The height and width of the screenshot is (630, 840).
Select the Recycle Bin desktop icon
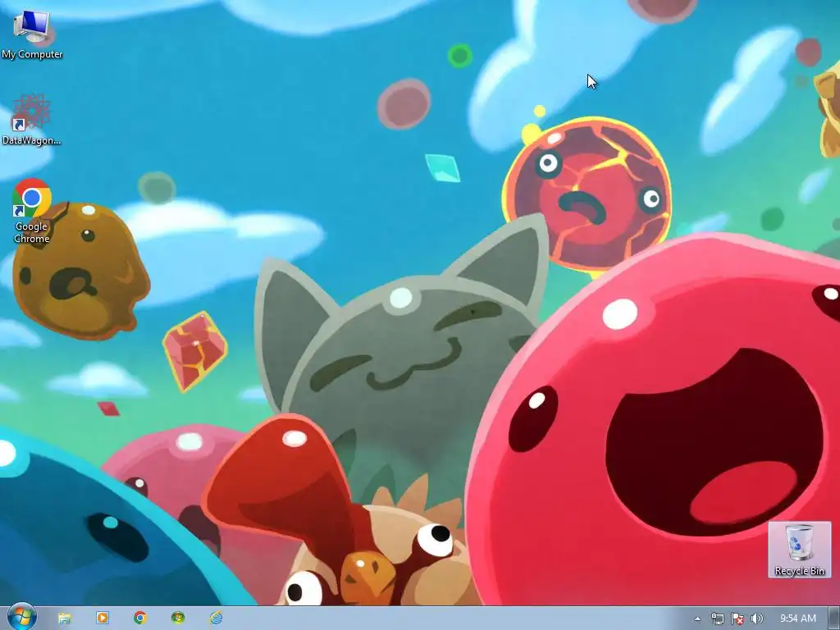click(799, 550)
